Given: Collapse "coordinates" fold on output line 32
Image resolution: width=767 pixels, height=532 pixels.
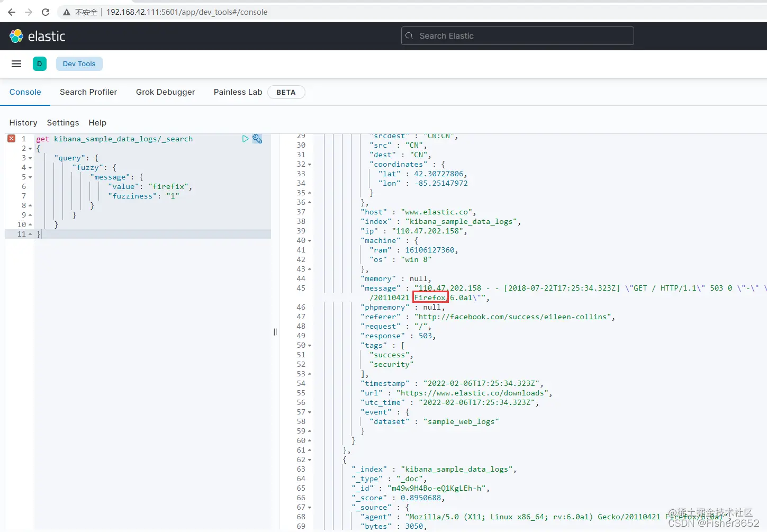Looking at the screenshot, I should [x=310, y=165].
